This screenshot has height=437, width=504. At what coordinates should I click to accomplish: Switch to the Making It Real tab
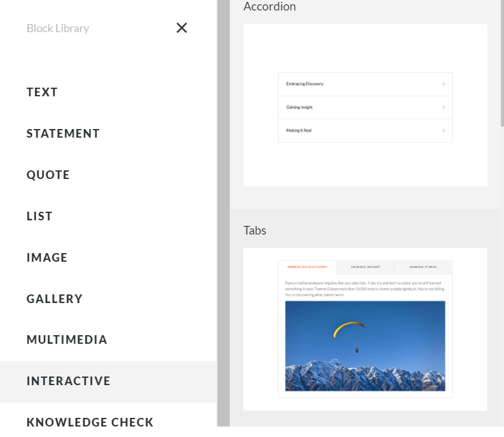tap(423, 267)
